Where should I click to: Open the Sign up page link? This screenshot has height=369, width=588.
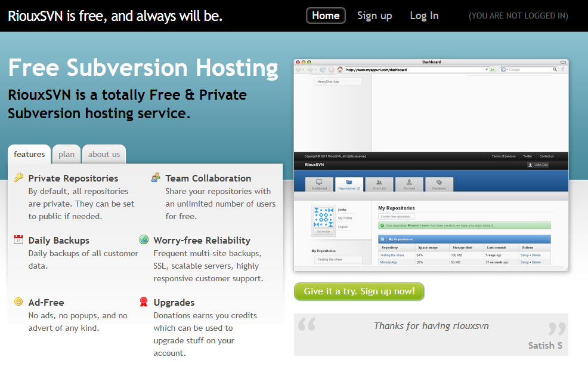[375, 16]
